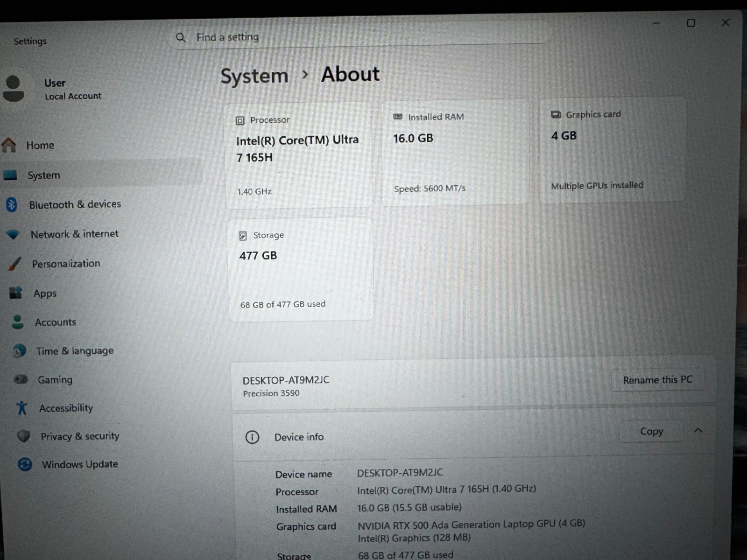Screen dimensions: 747x560
Task: Open the Processor info card
Action: coord(299,156)
